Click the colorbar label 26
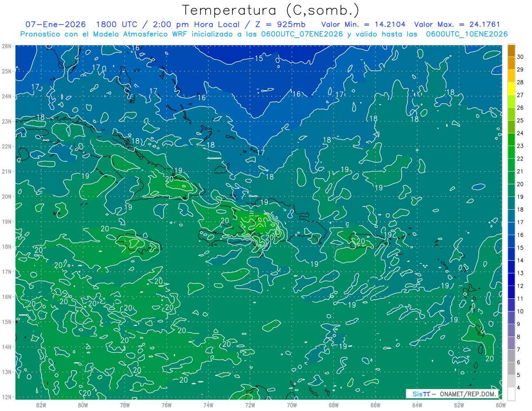532x411 pixels. (520, 108)
